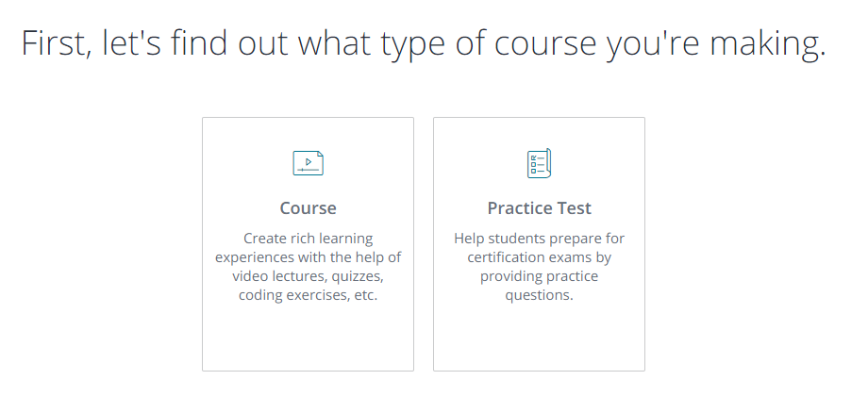Click the "certification exams by" text line
The width and height of the screenshot is (868, 413).
coord(539,257)
